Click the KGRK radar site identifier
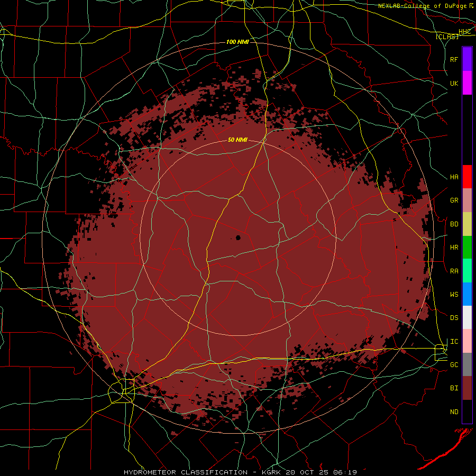The image size is (476, 476). [x=272, y=472]
